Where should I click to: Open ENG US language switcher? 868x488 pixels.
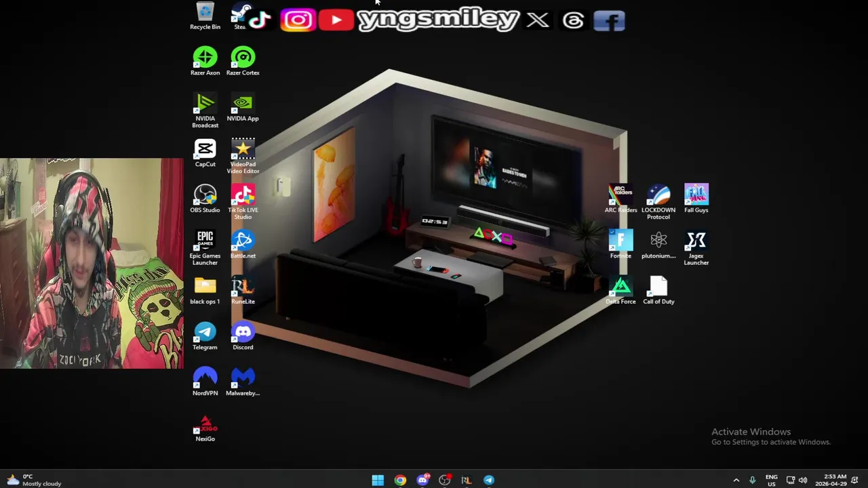[771, 480]
